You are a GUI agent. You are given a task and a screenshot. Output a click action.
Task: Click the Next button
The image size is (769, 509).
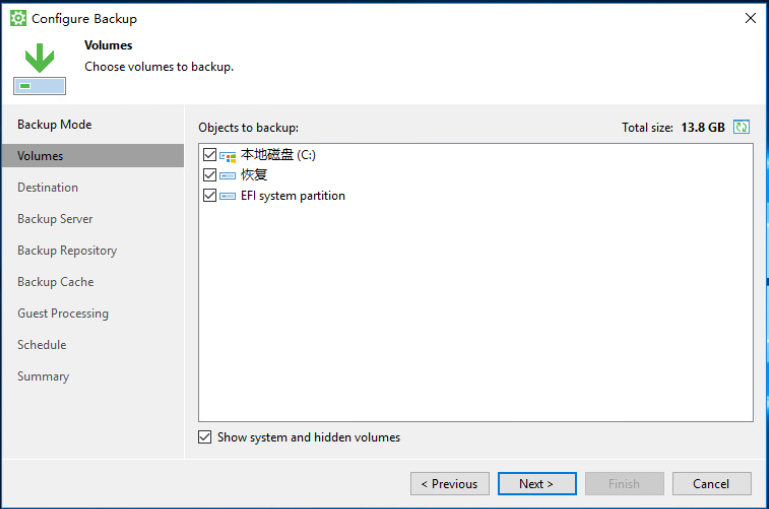tap(537, 484)
